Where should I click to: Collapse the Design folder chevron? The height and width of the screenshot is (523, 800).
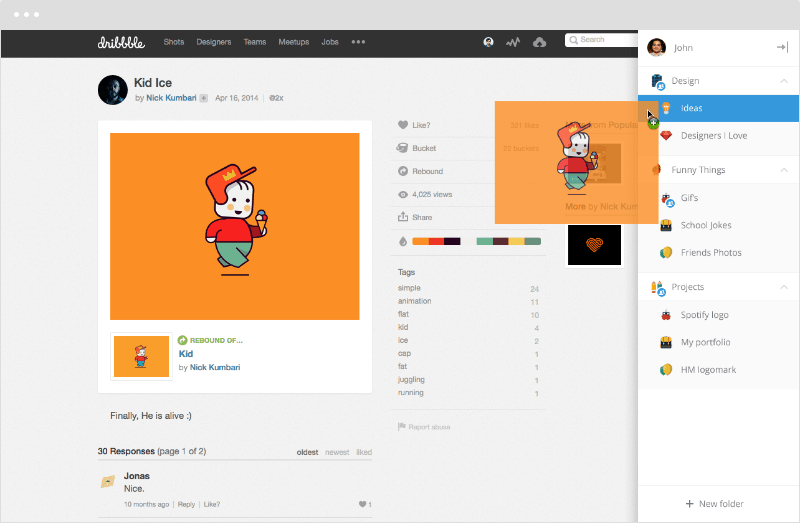pos(784,81)
